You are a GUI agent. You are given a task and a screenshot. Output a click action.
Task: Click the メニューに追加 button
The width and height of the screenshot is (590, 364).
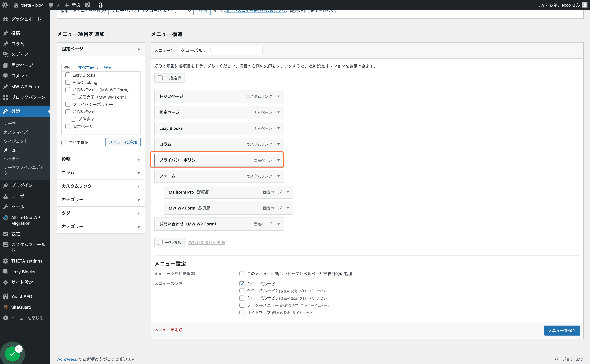coord(123,142)
